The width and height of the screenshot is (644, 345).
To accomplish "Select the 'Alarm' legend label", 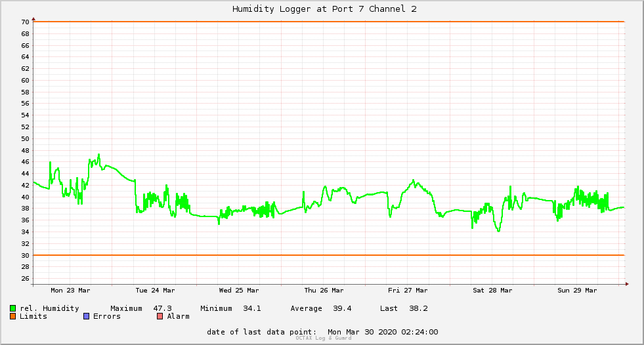I will coord(179,316).
